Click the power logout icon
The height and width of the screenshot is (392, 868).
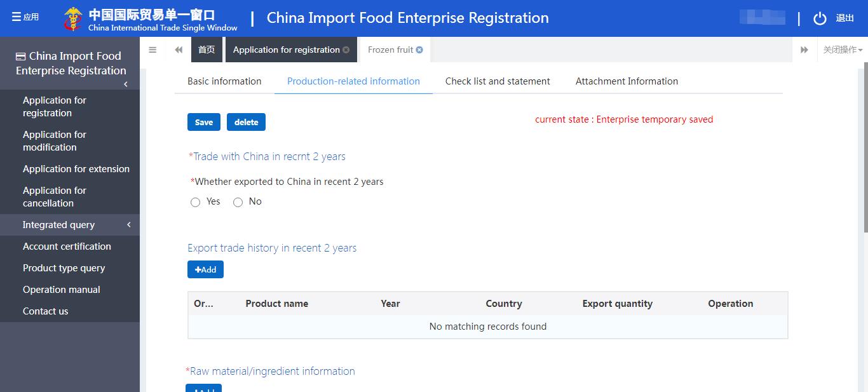click(820, 18)
